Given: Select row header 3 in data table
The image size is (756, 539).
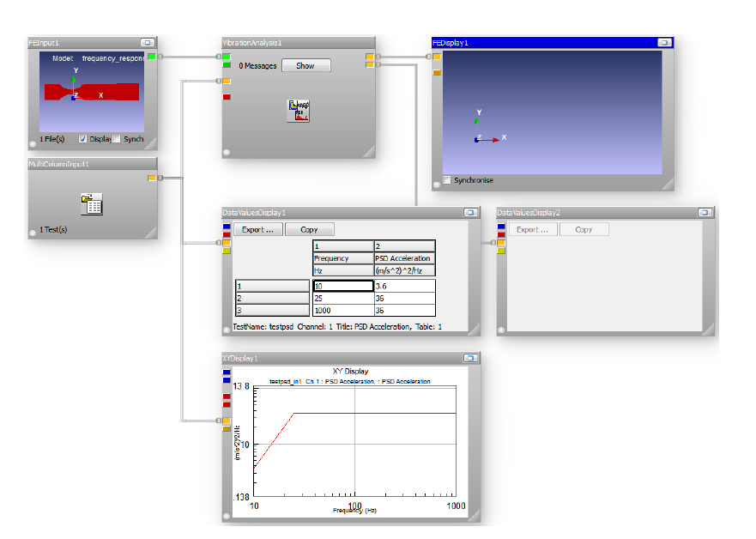Looking at the screenshot, I should click(x=272, y=311).
